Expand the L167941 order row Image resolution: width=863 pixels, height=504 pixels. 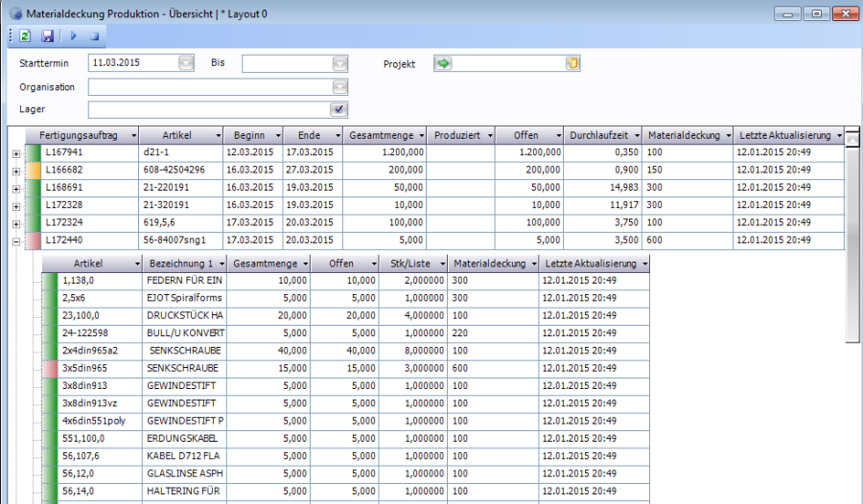pos(15,153)
